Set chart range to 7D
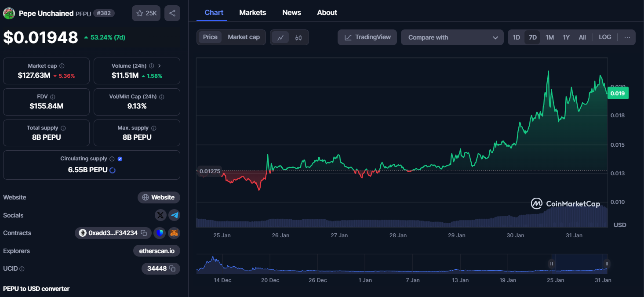644x297 pixels. point(533,37)
